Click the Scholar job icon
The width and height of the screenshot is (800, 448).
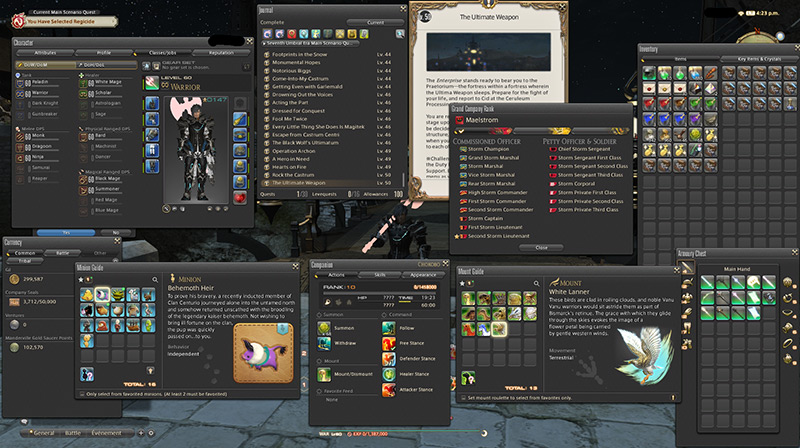tap(83, 94)
